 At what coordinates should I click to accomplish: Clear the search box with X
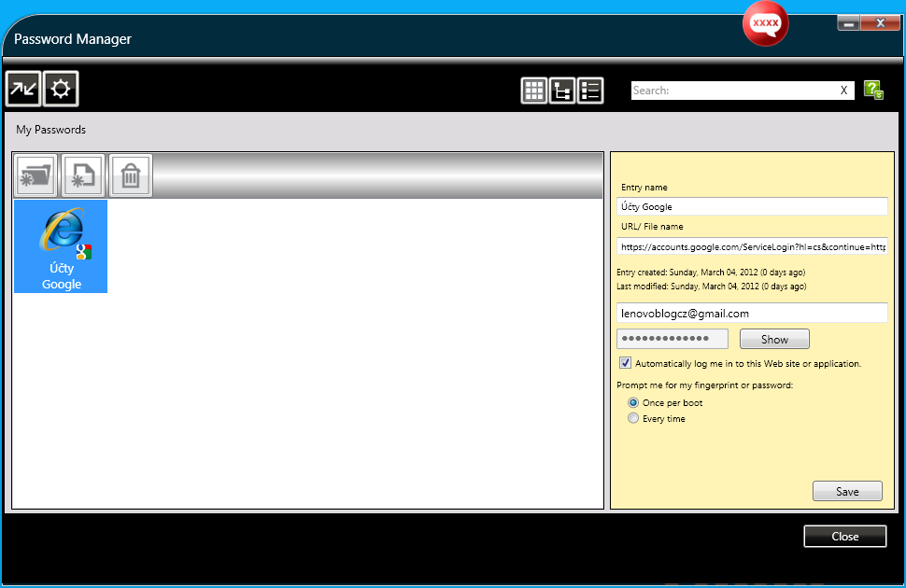point(843,91)
